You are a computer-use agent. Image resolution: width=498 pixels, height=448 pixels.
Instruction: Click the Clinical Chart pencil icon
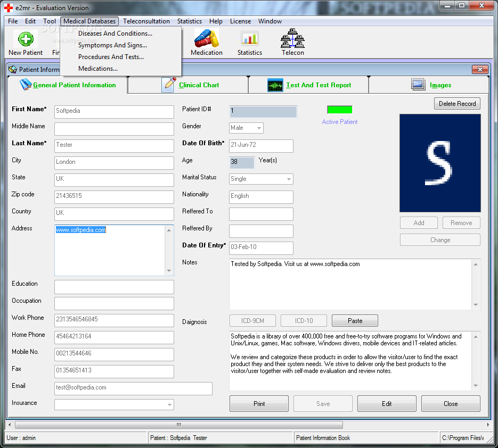coord(169,85)
